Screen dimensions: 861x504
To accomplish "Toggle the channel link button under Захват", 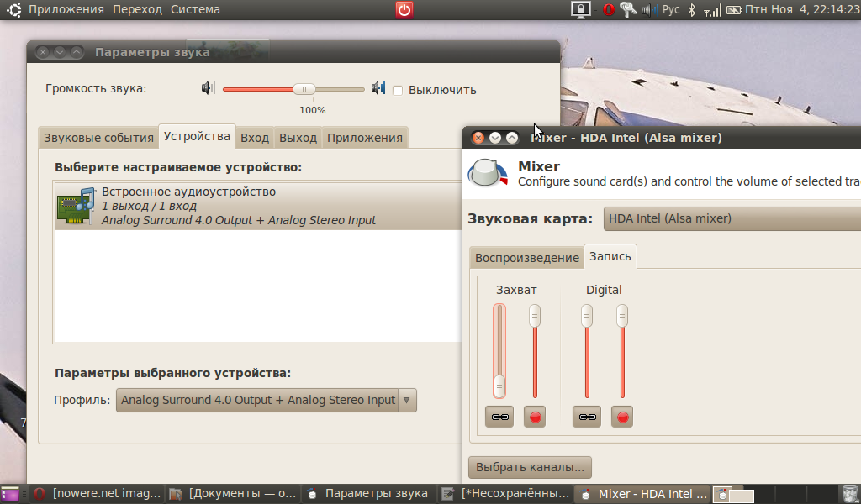I will 499,417.
